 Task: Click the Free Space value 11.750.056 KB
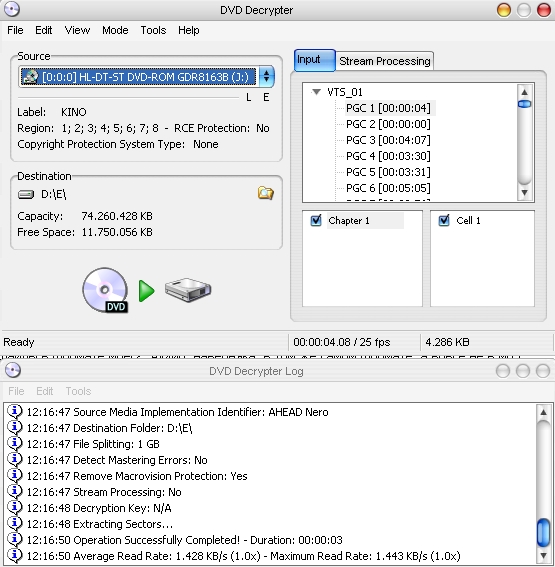click(x=117, y=232)
